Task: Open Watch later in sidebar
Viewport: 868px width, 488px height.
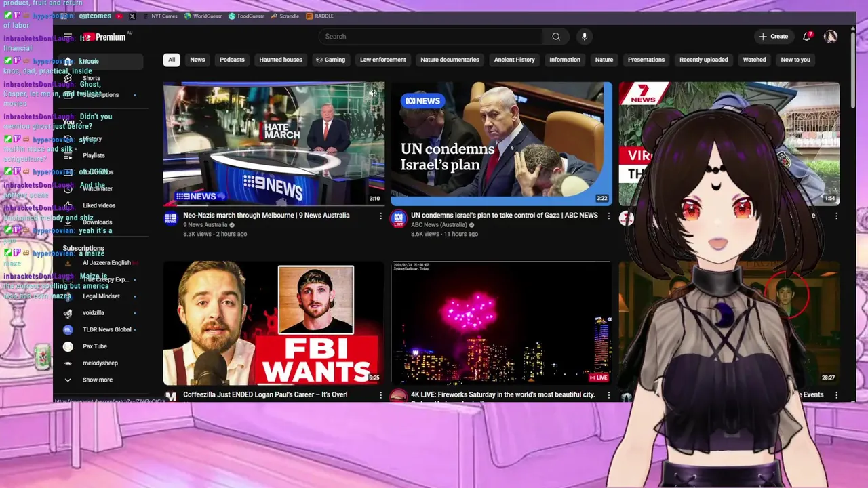Action: (x=100, y=188)
